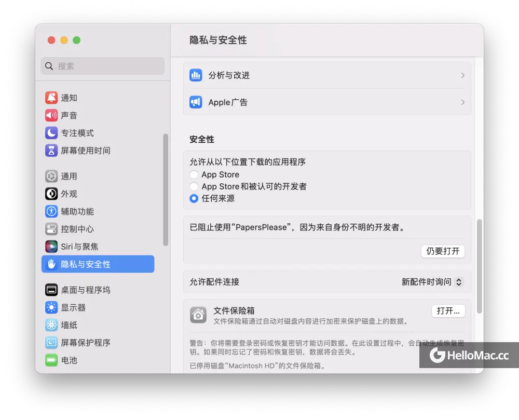Select 墙纸 label in the sidebar
519x420 pixels.
point(69,326)
